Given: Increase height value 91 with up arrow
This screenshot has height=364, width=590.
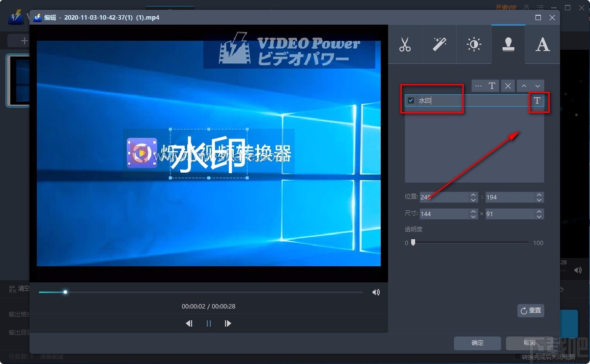Looking at the screenshot, I should (x=539, y=211).
